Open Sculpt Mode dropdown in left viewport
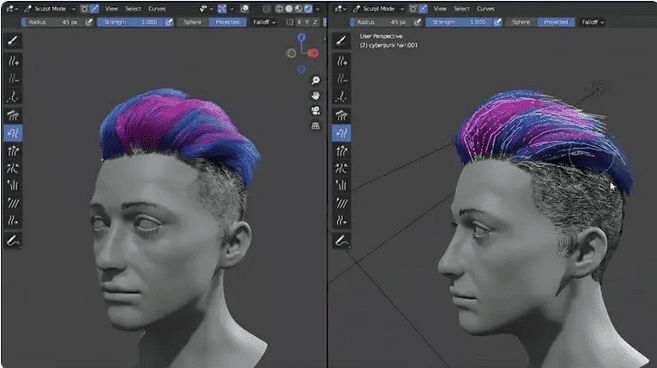The image size is (657, 368). 50,9
